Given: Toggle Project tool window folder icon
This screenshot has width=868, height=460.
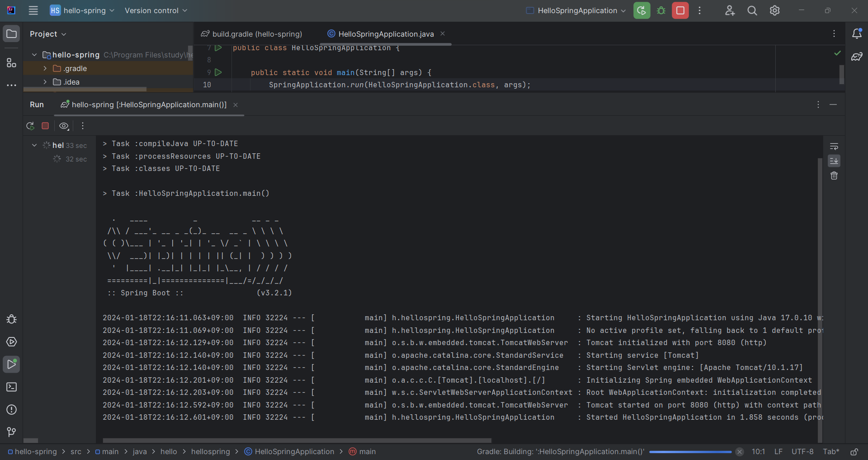Looking at the screenshot, I should tap(11, 33).
